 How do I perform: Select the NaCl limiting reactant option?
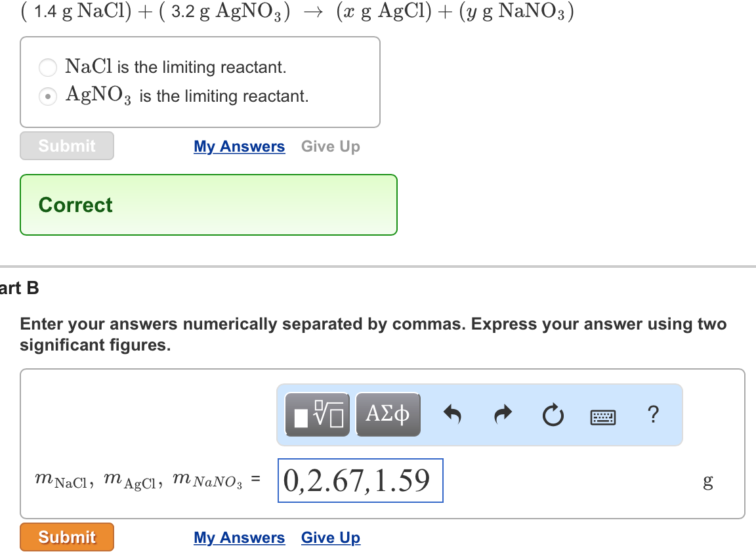pos(47,68)
